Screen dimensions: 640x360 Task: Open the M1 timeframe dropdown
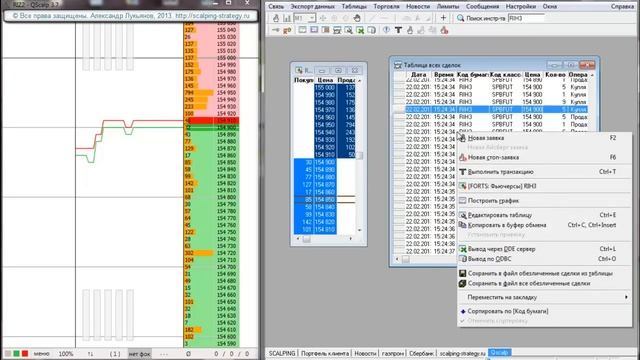coord(304,18)
